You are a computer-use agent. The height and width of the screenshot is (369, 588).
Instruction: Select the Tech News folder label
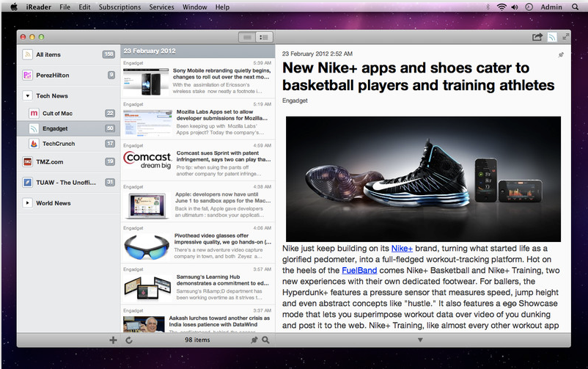[52, 96]
